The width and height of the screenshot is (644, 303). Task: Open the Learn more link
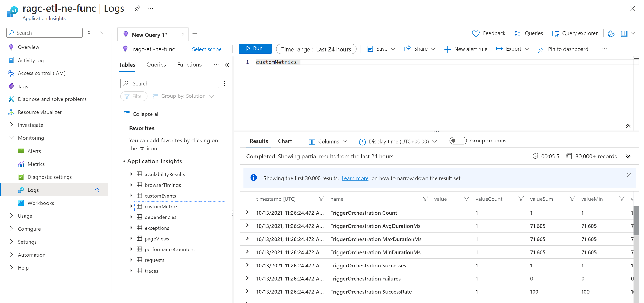coord(355,178)
